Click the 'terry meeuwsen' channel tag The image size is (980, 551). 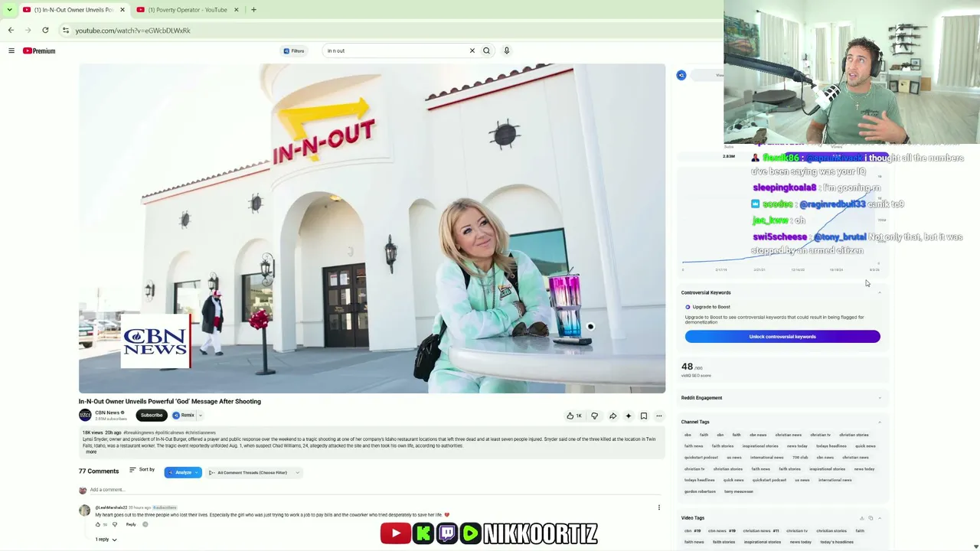pos(739,491)
